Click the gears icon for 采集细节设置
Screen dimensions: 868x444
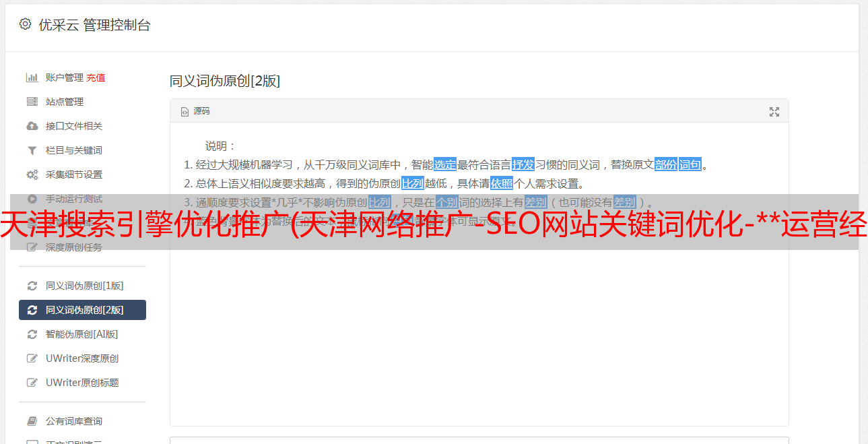[x=32, y=175]
